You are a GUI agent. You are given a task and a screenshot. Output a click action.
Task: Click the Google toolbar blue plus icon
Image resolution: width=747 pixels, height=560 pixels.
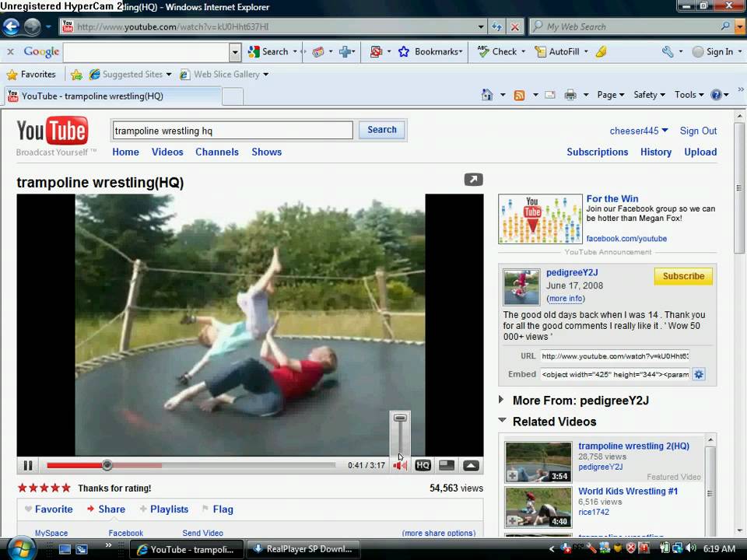click(345, 51)
